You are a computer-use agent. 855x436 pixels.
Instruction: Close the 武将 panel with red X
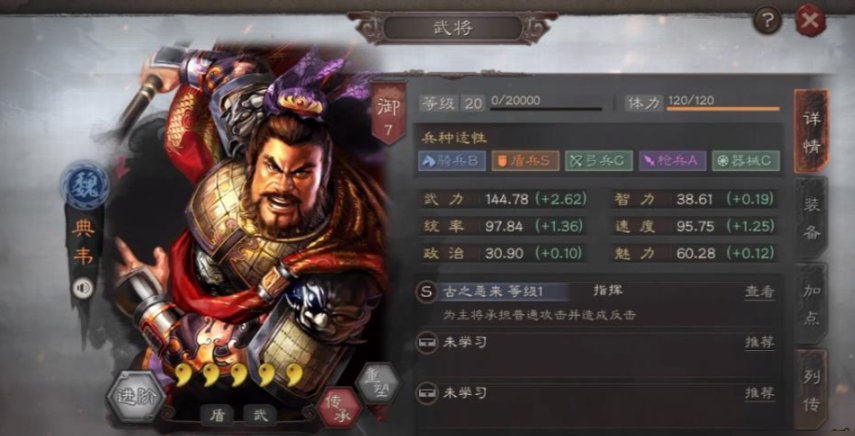tap(810, 21)
